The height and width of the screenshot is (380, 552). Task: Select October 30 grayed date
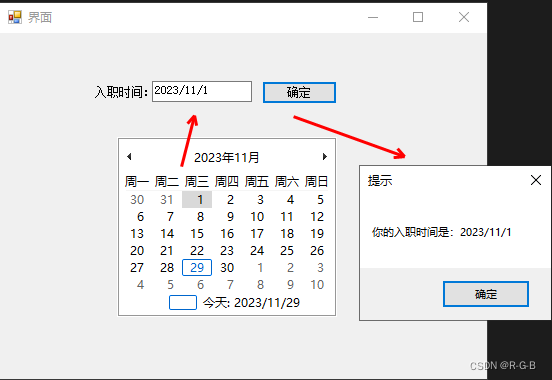(137, 200)
